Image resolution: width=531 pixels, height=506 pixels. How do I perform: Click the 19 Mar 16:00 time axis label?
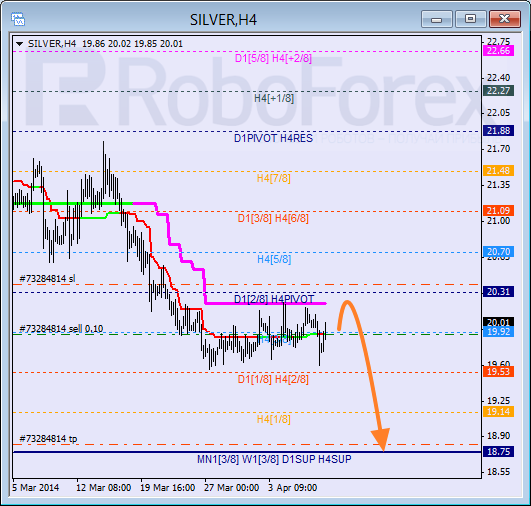(168, 488)
